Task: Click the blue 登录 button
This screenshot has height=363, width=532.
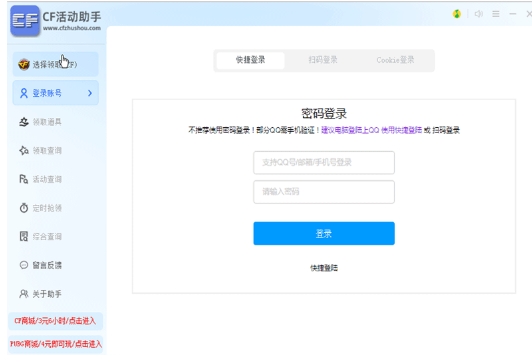Action: tap(324, 233)
